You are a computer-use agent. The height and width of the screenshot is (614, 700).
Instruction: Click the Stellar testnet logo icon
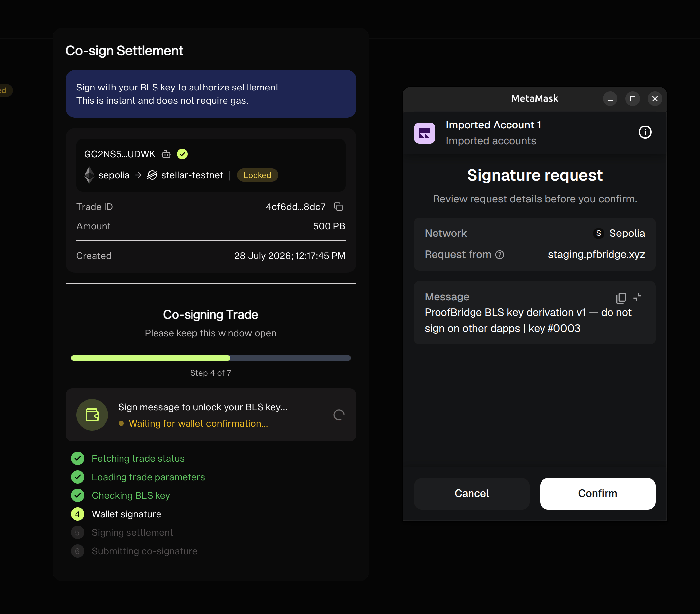[x=152, y=175]
